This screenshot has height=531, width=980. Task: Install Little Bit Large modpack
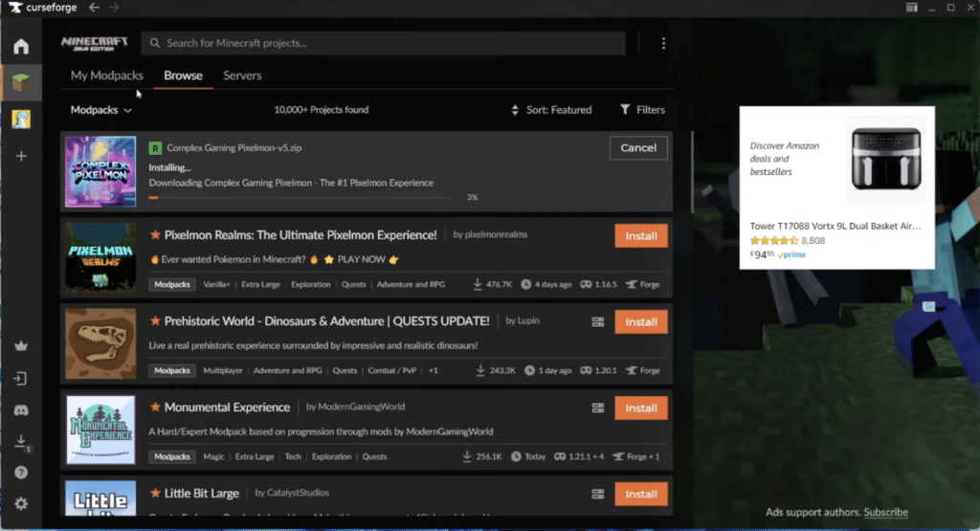click(640, 494)
